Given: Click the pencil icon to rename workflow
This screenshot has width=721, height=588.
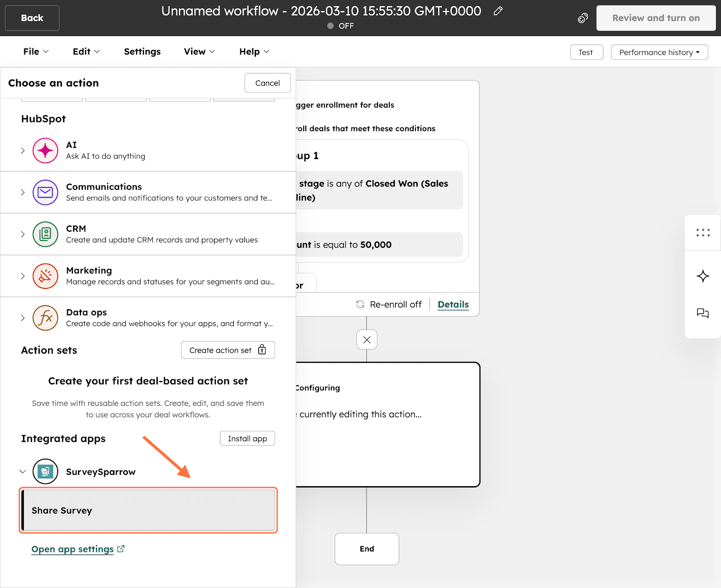Looking at the screenshot, I should 498,11.
